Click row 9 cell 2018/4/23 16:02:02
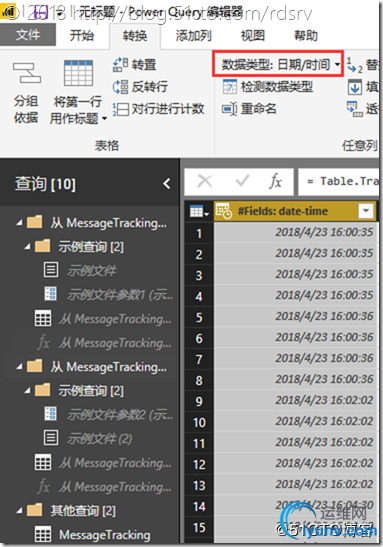This screenshot has height=547, width=383. (x=295, y=400)
